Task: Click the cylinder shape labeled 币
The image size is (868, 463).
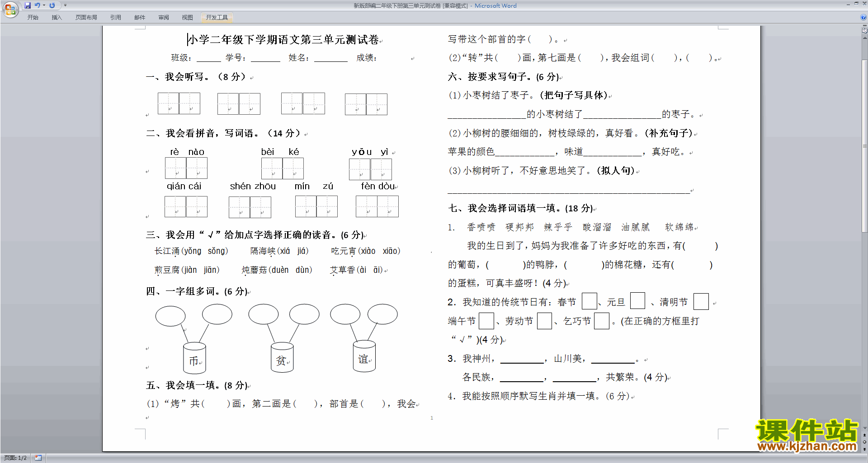Action: point(195,357)
